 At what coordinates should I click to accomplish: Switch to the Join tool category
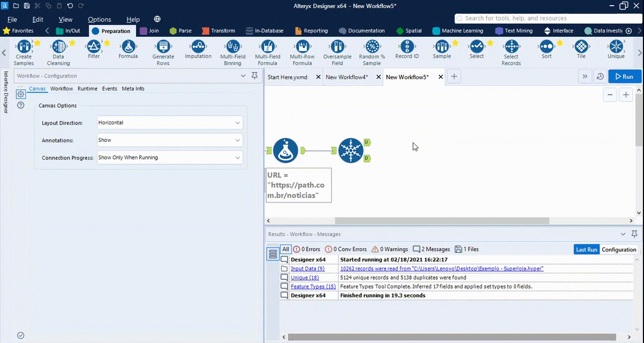click(x=150, y=31)
